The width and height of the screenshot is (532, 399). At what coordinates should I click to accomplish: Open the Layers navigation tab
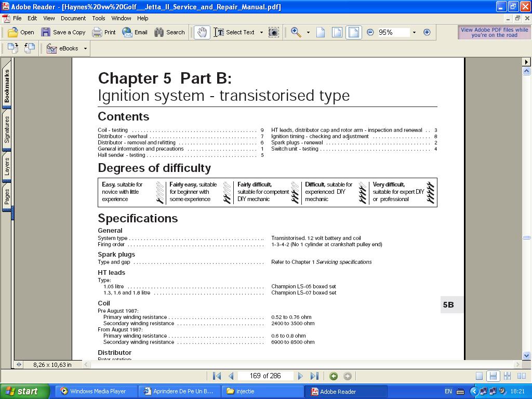(x=6, y=166)
